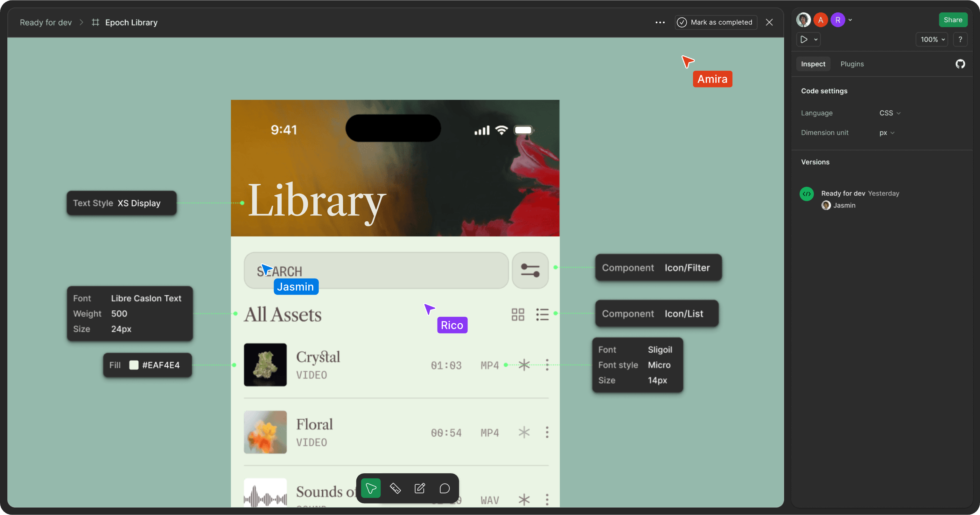Image resolution: width=980 pixels, height=515 pixels.
Task: Click the GitHub icon in the Inspect panel
Action: (x=960, y=64)
